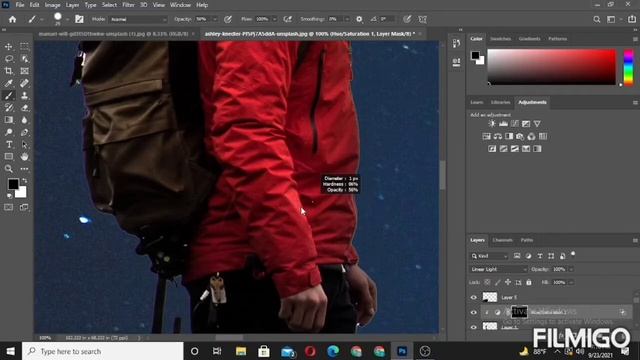640x360 pixels.
Task: Select the Frame tool
Action: [24, 71]
